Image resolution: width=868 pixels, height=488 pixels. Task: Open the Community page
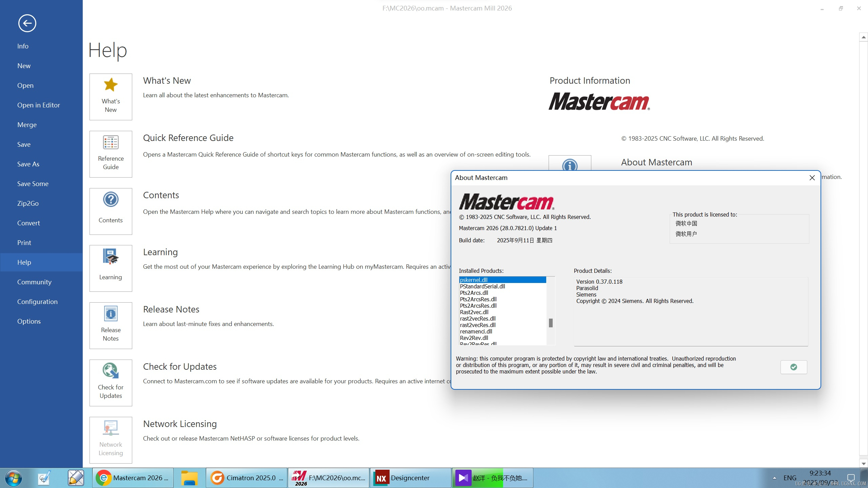pyautogui.click(x=41, y=282)
